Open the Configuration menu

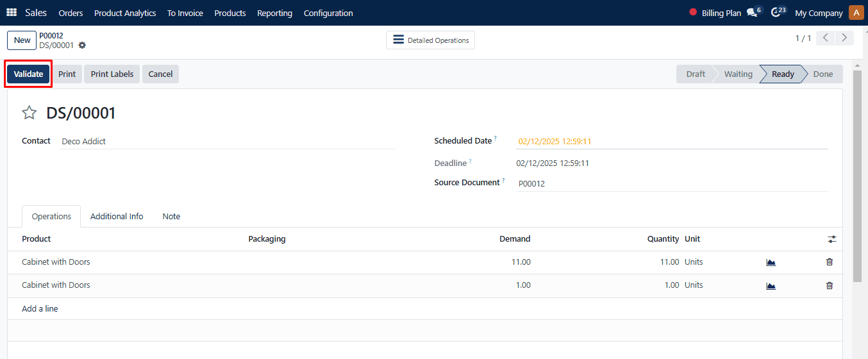pyautogui.click(x=328, y=13)
